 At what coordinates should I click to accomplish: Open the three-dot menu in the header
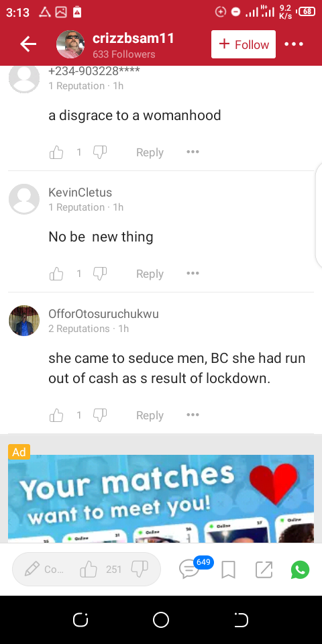(x=294, y=44)
